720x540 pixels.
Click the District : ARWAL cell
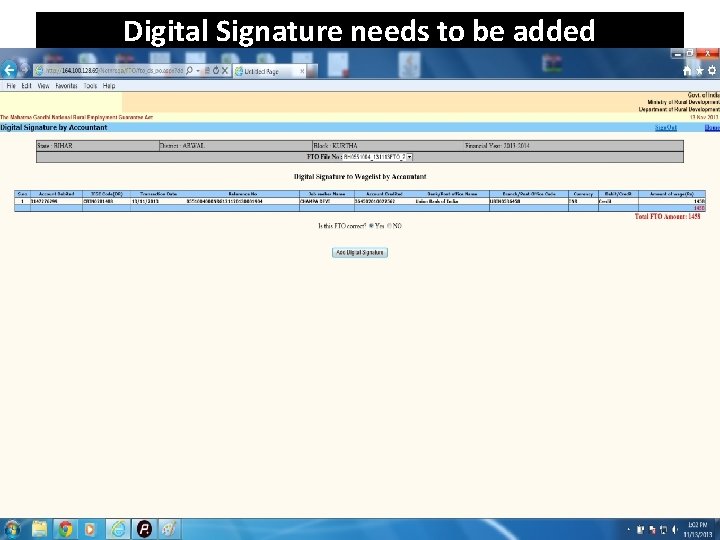point(235,146)
